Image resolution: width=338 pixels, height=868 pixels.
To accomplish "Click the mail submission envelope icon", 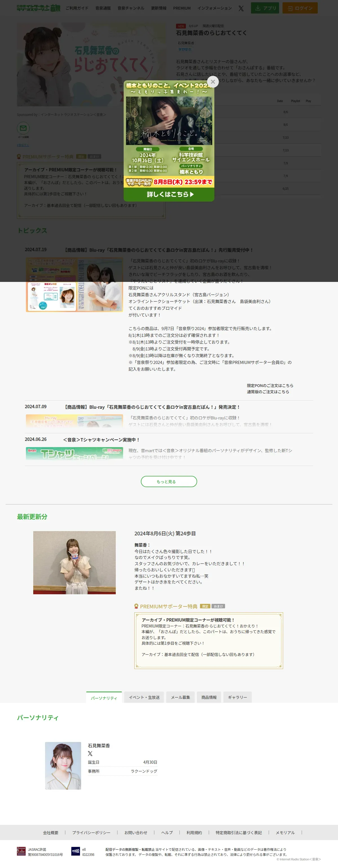I will pos(23,128).
